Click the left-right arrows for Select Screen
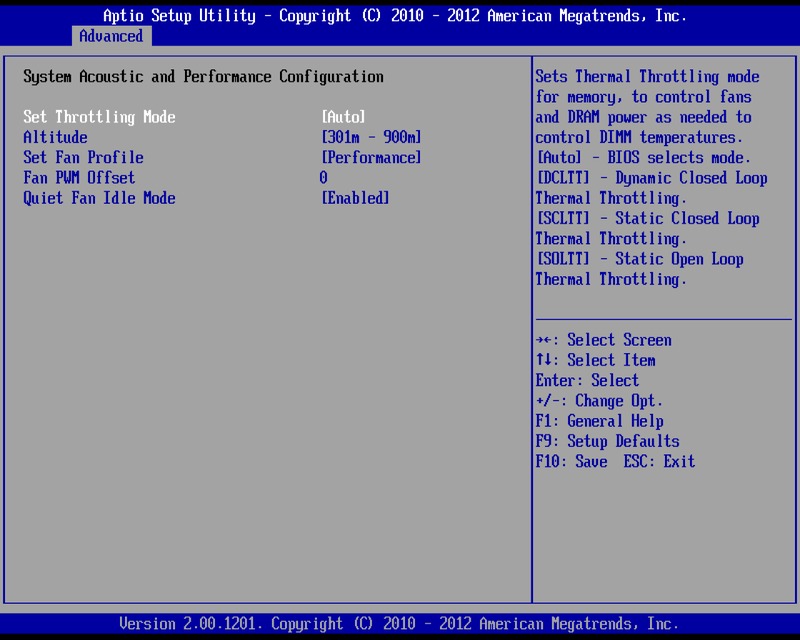This screenshot has width=800, height=640. 546,340
